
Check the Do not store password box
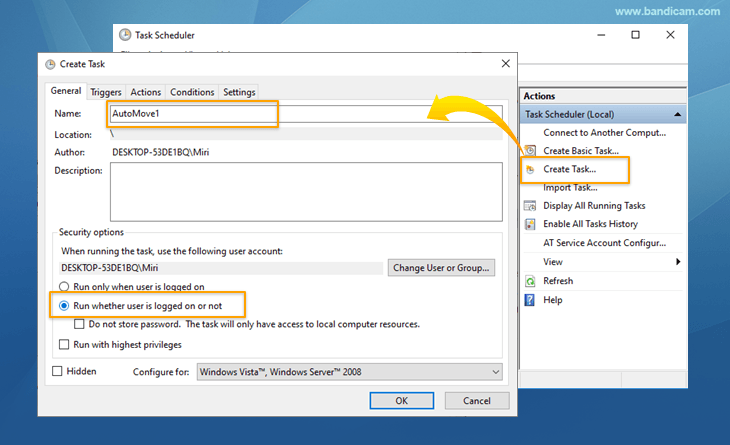click(x=79, y=324)
